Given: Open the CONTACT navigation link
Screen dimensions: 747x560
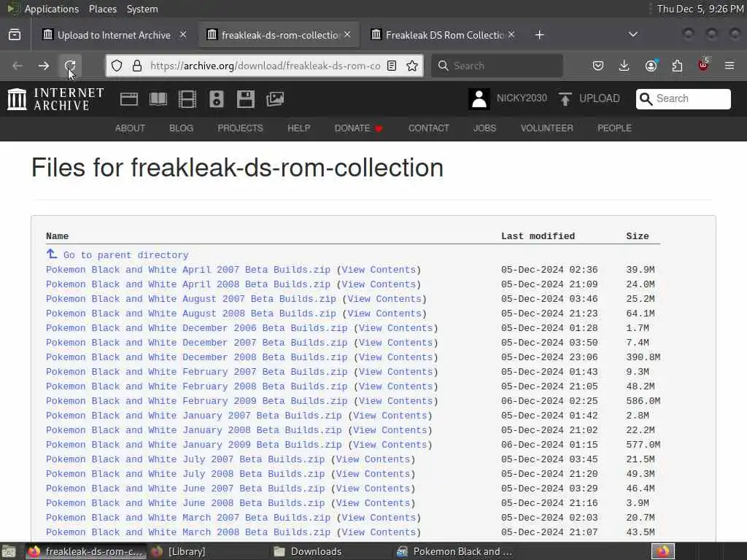Looking at the screenshot, I should tap(429, 128).
